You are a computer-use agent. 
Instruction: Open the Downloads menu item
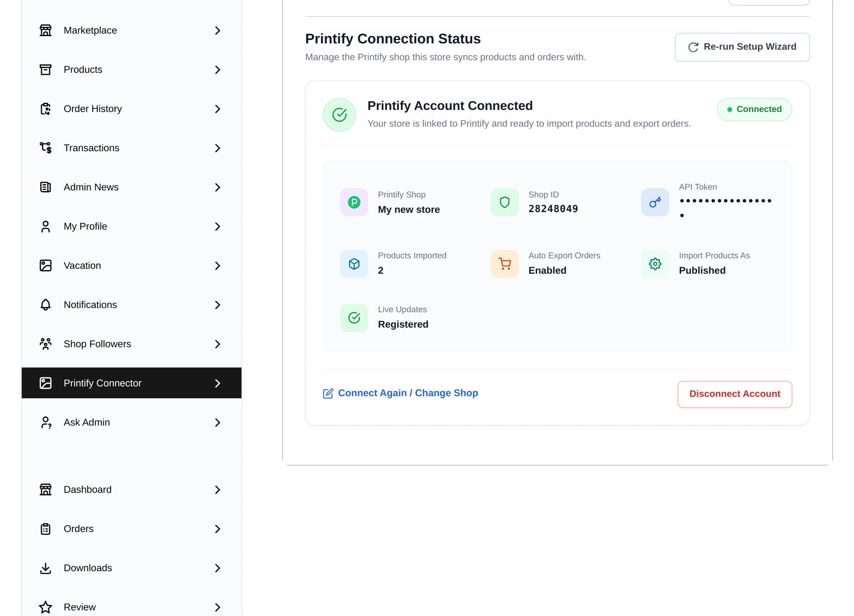pos(131,568)
